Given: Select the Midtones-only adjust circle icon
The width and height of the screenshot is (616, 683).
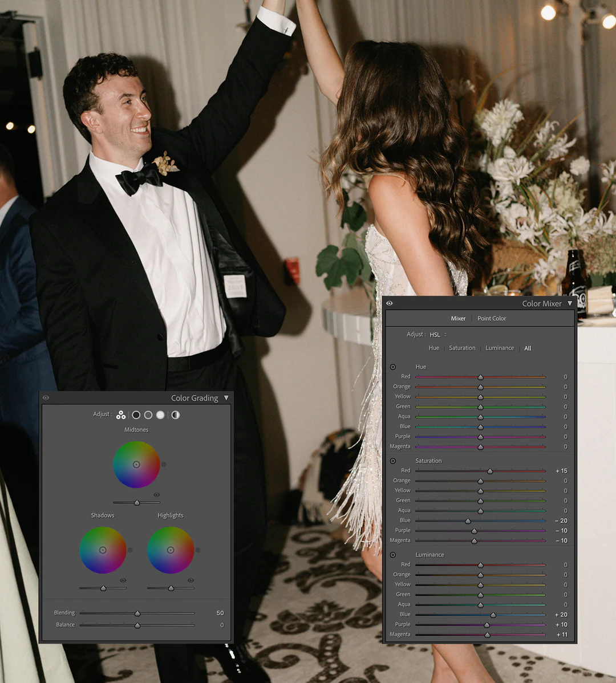Looking at the screenshot, I should pos(148,415).
